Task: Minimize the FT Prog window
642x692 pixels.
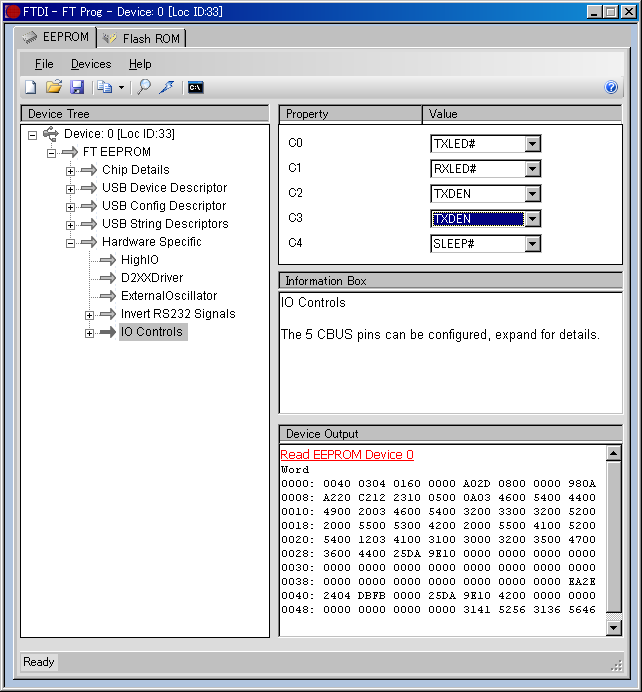Action: pos(594,11)
